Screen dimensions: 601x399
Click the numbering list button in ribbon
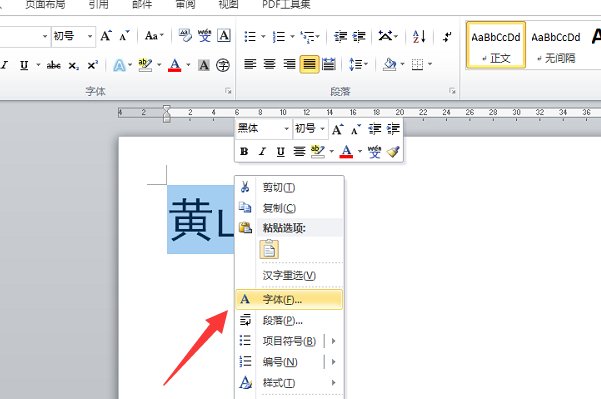(x=279, y=37)
